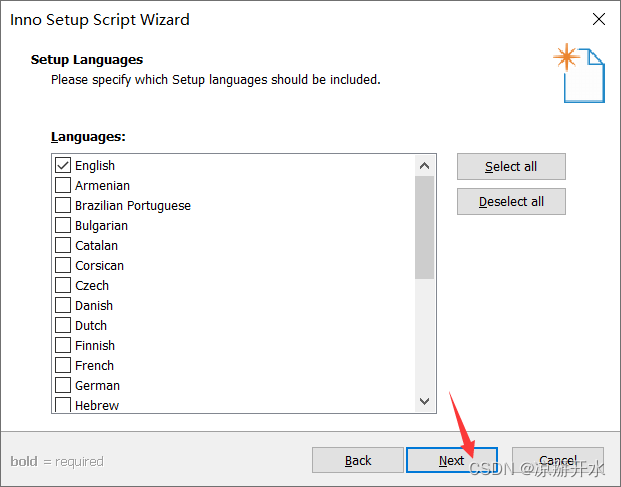Tick the French checkbox
Viewport: 621px width, 487px height.
pos(63,365)
